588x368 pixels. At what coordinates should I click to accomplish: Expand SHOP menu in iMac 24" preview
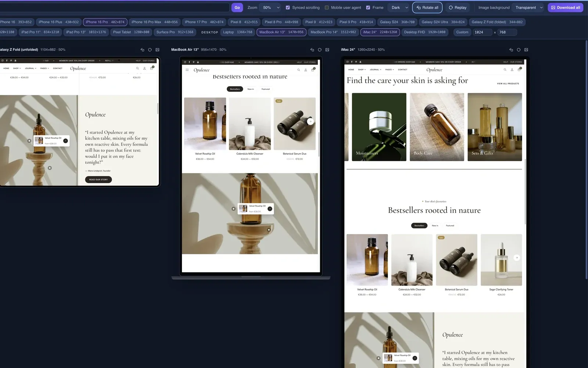(x=362, y=70)
